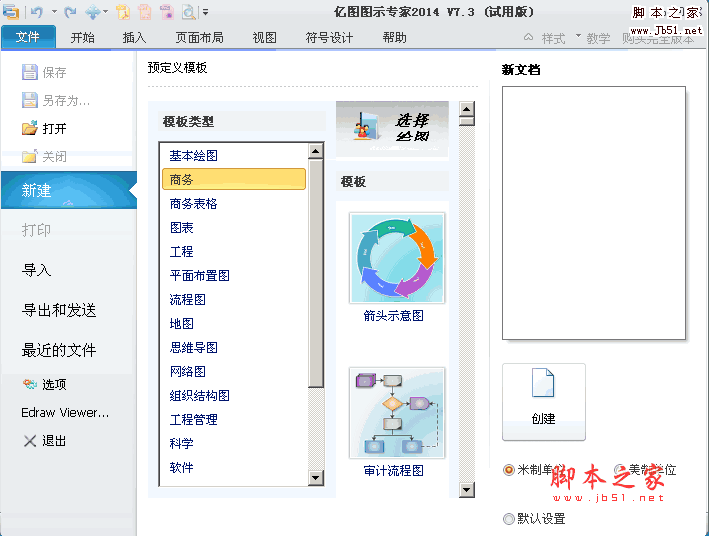Click the templates pane scroll up arrow
Image resolution: width=709 pixels, height=536 pixels.
pyautogui.click(x=467, y=109)
